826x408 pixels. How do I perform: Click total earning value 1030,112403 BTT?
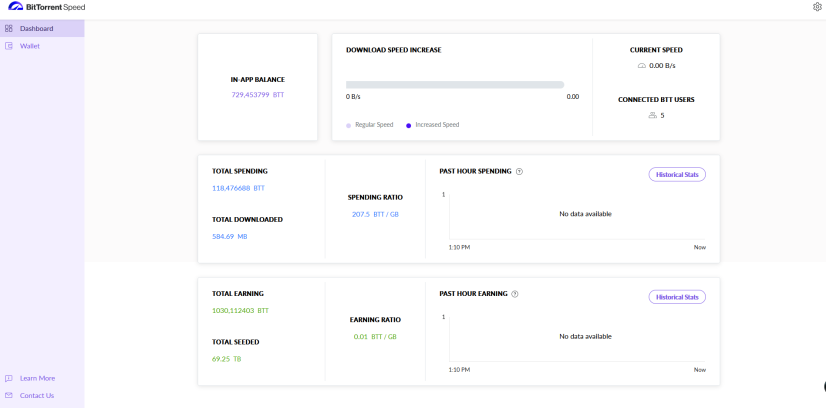[240, 311]
